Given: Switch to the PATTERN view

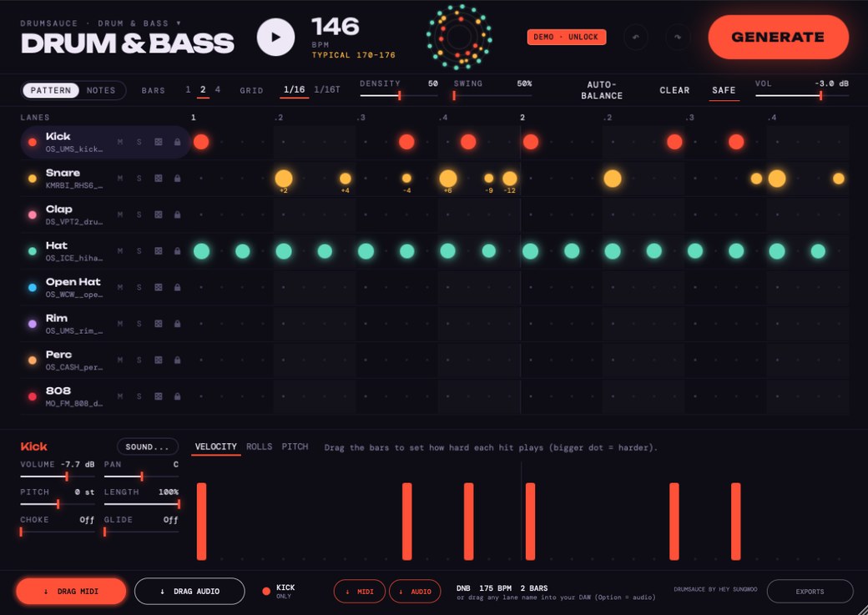Looking at the screenshot, I should click(50, 90).
